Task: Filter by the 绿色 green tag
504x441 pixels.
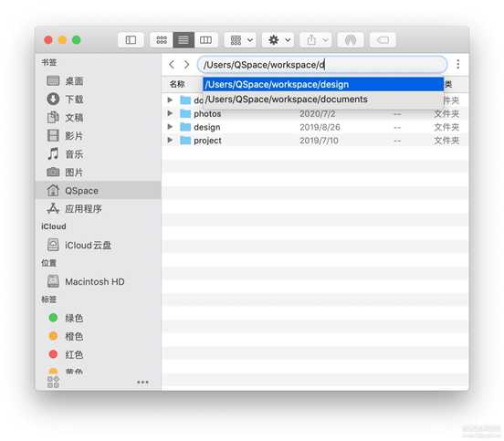Action: point(98,318)
